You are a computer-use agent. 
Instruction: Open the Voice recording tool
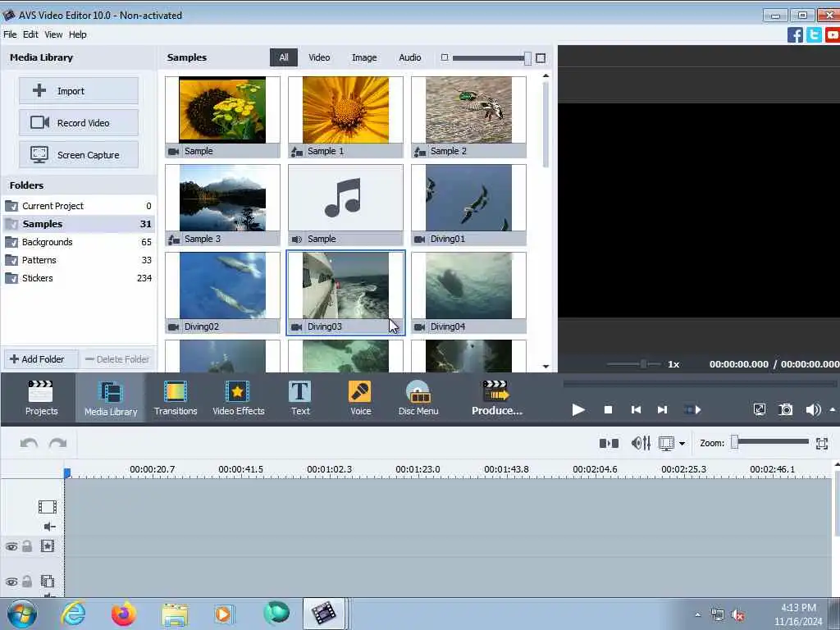click(360, 398)
